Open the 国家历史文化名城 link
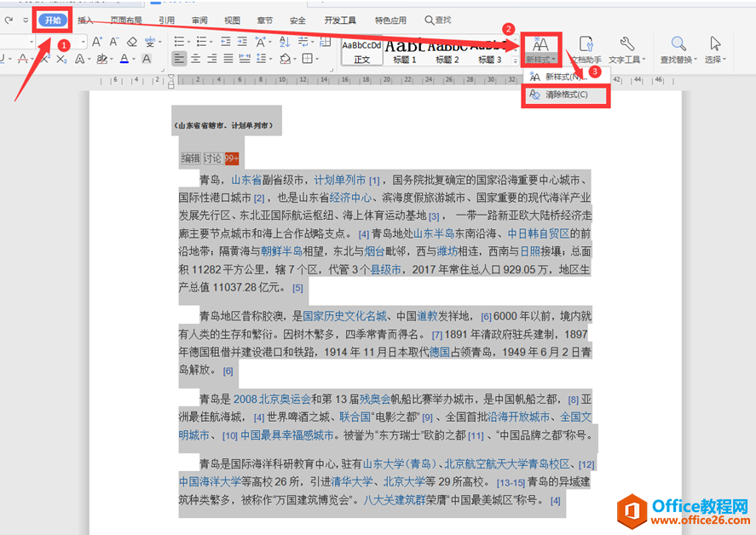The image size is (756, 535). [344, 316]
